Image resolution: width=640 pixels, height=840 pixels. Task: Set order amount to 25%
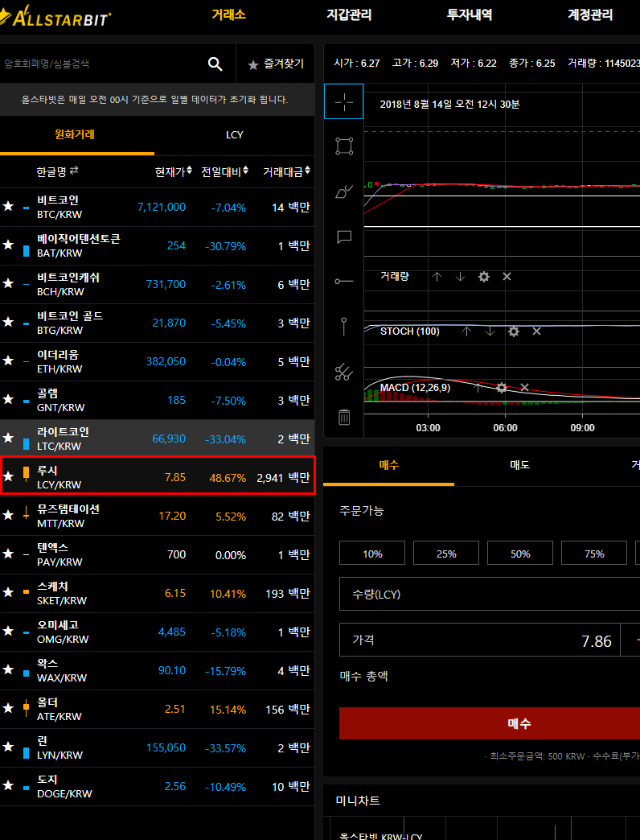click(x=445, y=554)
